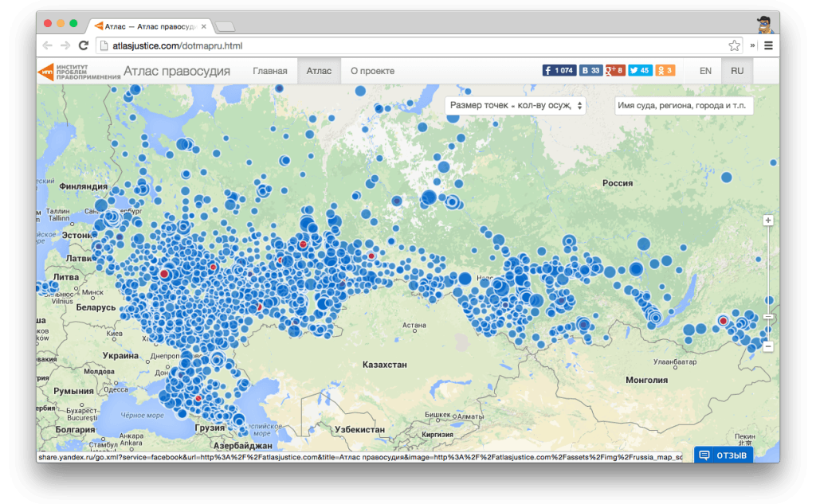The width and height of the screenshot is (816, 504).
Task: Share the atlas on Twitter
Action: point(640,71)
